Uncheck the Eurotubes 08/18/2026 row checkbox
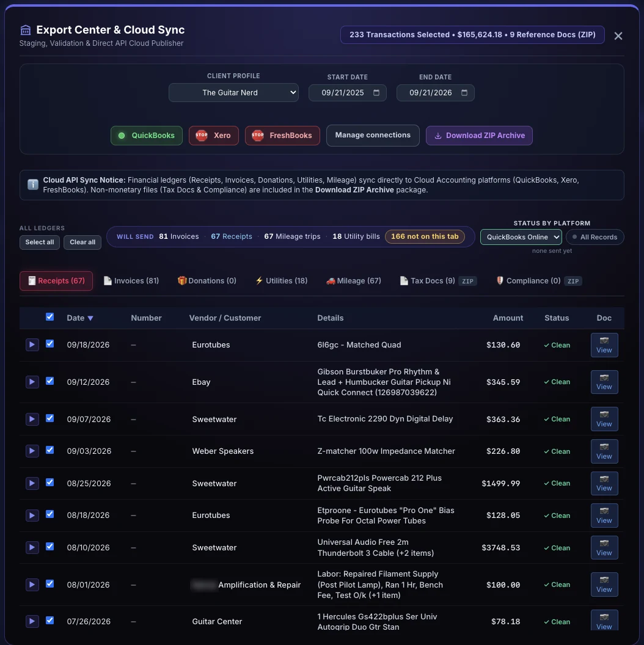 [49, 514]
